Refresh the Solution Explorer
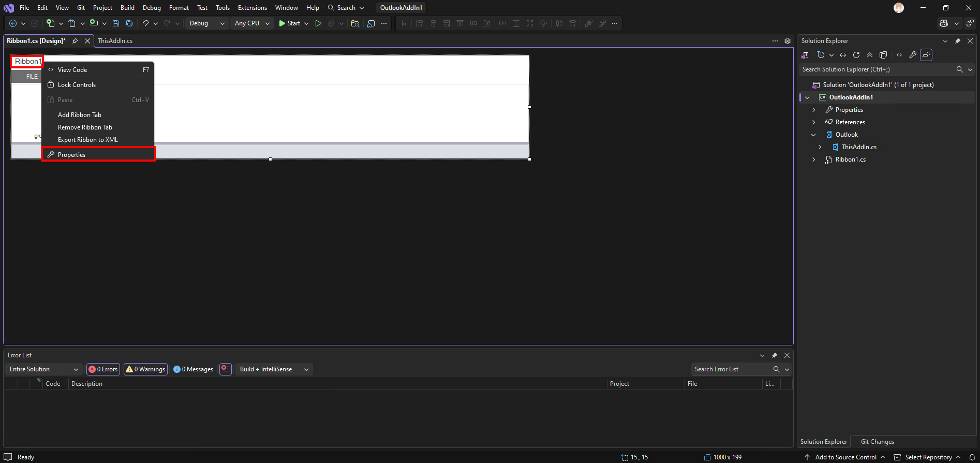The image size is (980, 463). (x=856, y=55)
